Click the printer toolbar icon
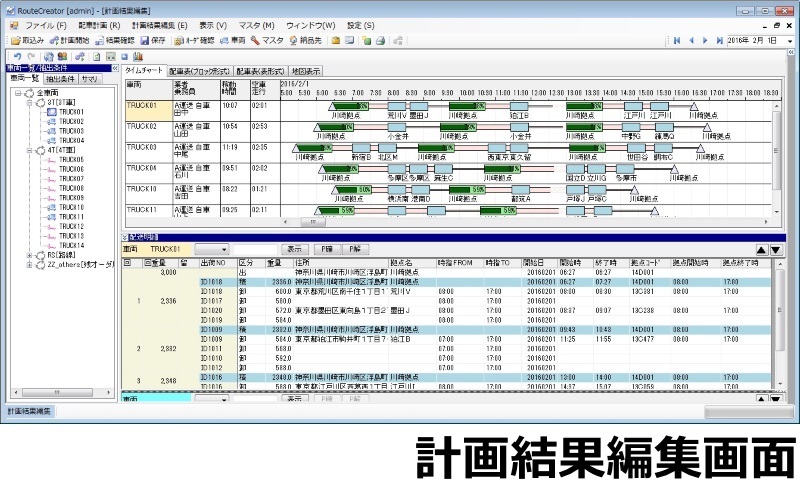The image size is (800, 500). (x=381, y=40)
